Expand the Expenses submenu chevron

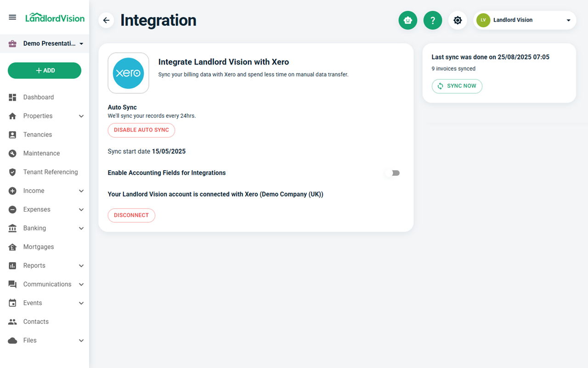tap(81, 209)
